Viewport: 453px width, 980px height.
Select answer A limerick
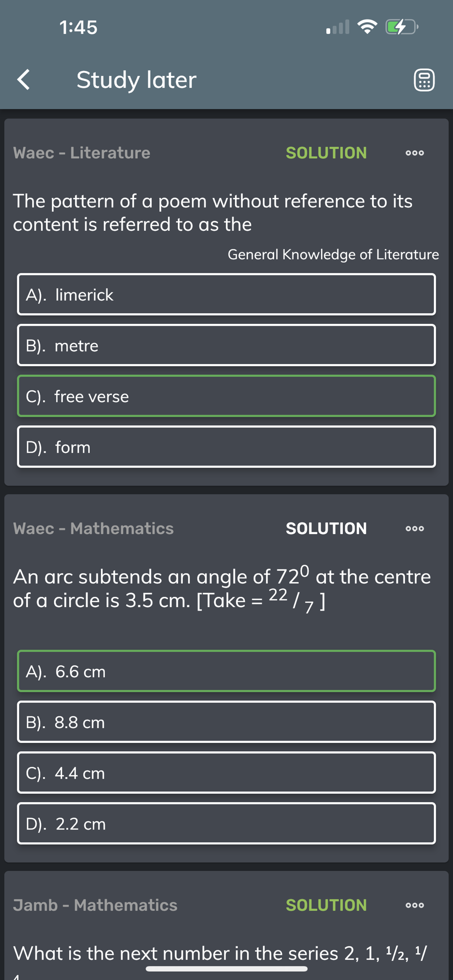click(x=226, y=294)
